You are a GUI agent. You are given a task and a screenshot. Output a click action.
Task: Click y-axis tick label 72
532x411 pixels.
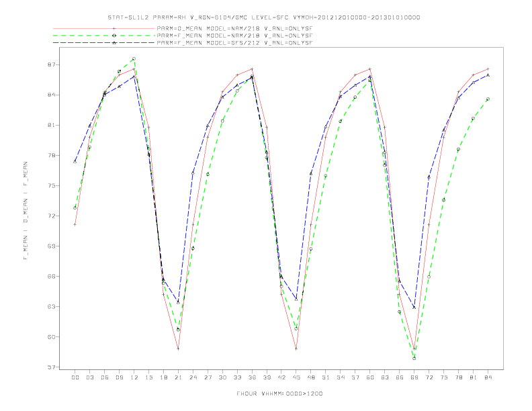point(52,216)
